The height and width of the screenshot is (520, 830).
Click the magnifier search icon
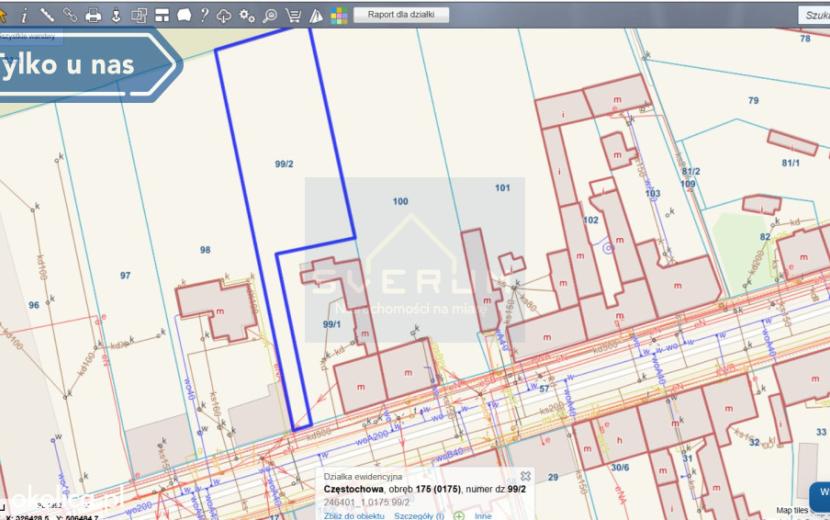click(270, 15)
